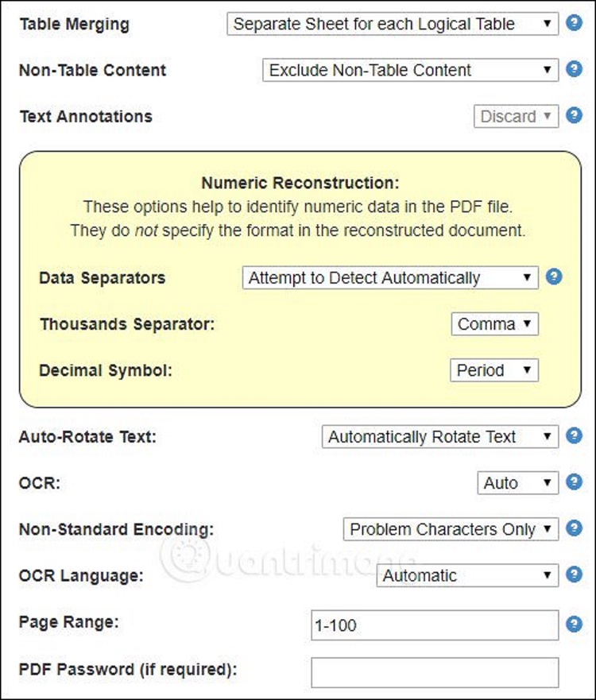
Task: Expand Problem Characters Only dropdown
Action: pyautogui.click(x=451, y=529)
